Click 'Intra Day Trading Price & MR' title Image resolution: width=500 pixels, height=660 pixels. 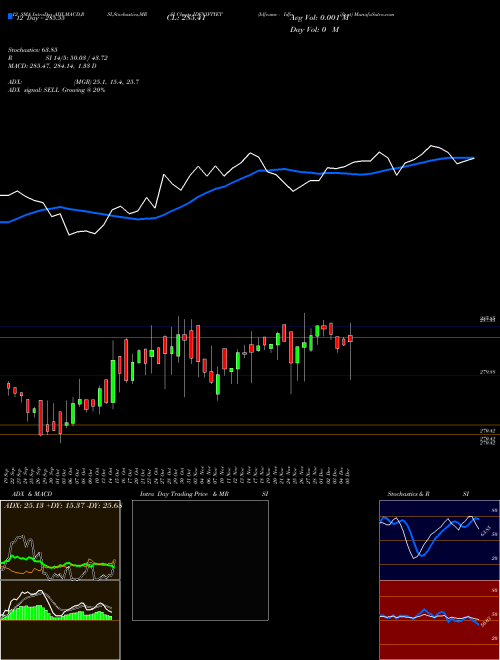tap(184, 494)
